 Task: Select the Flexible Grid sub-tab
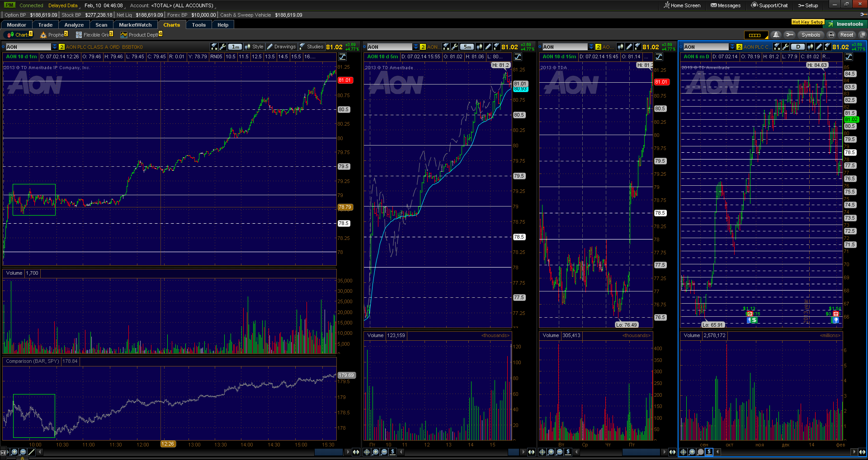click(x=94, y=35)
